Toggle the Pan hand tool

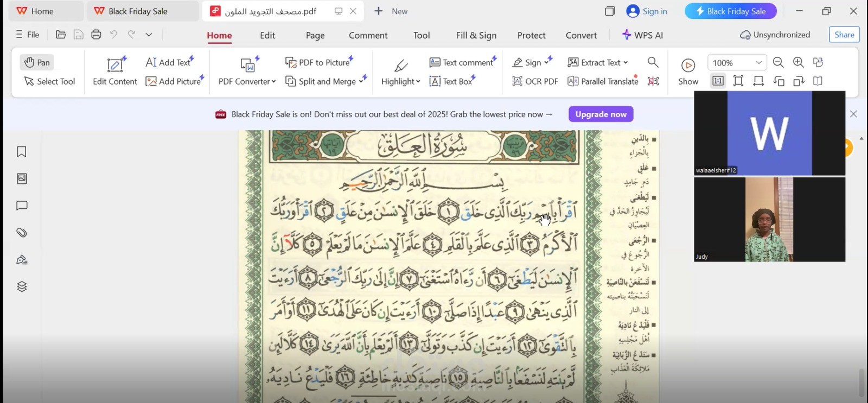tap(37, 62)
